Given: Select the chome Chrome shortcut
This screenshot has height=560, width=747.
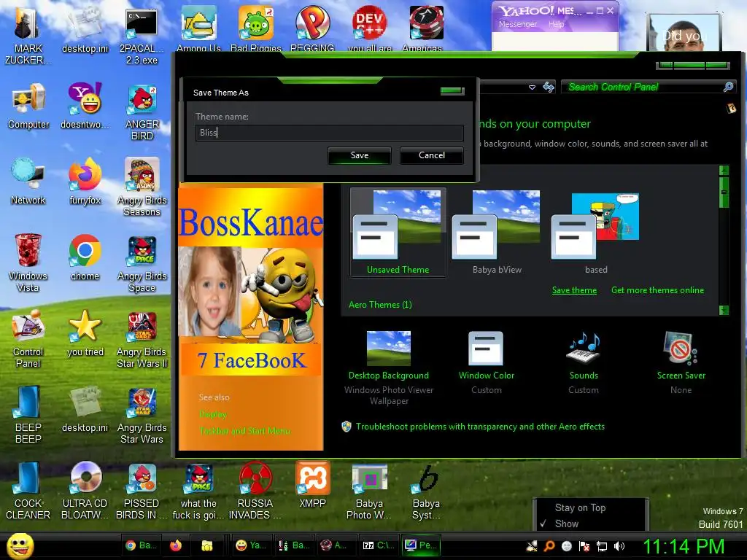Looking at the screenshot, I should (85, 257).
